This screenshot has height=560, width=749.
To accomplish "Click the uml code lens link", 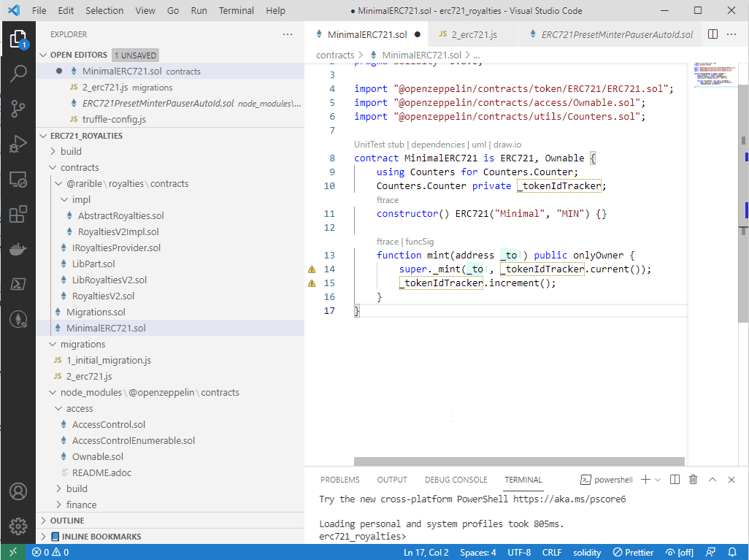I will coord(479,145).
